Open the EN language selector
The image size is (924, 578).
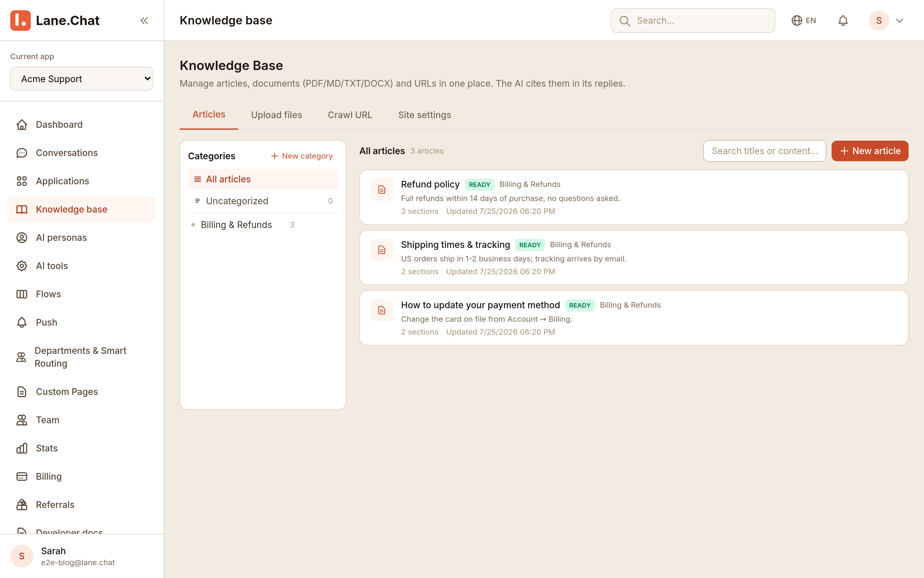click(x=804, y=21)
